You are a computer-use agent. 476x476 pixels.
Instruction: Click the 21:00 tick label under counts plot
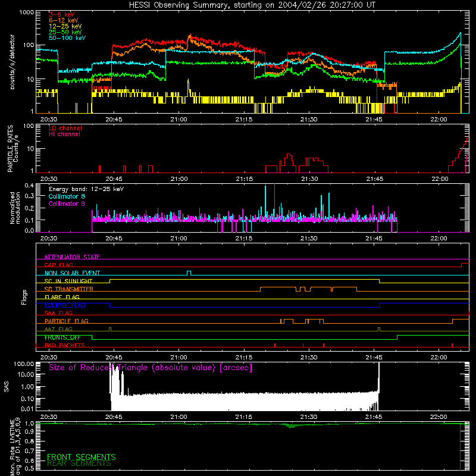point(179,120)
